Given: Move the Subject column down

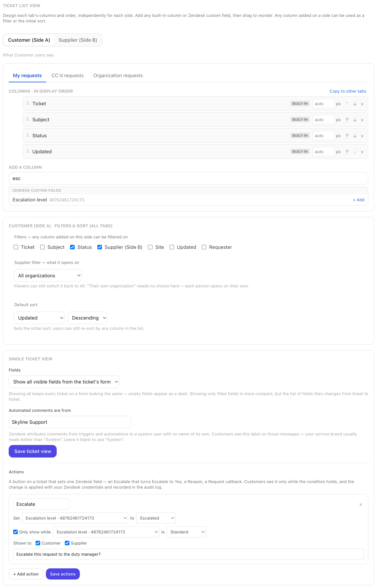Looking at the screenshot, I should tap(354, 120).
